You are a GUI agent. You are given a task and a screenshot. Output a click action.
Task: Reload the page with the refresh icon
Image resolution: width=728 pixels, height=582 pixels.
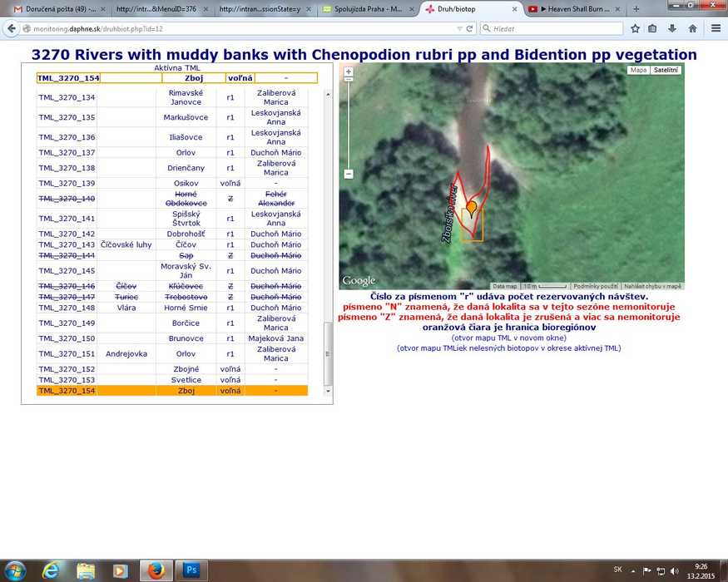[x=469, y=29]
